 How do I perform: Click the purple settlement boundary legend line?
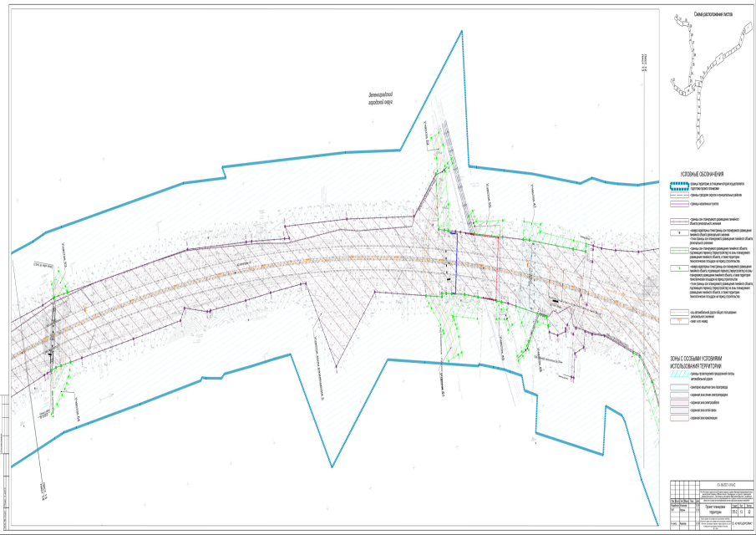(676, 203)
